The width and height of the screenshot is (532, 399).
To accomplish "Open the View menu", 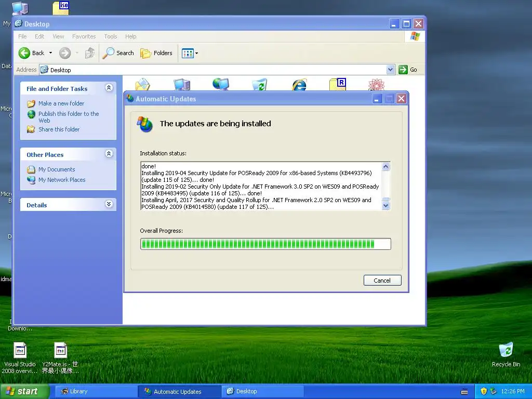I will pos(58,36).
